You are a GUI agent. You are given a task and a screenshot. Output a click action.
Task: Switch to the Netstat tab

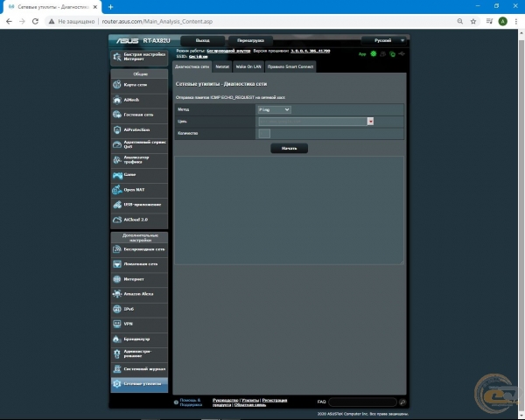point(222,66)
